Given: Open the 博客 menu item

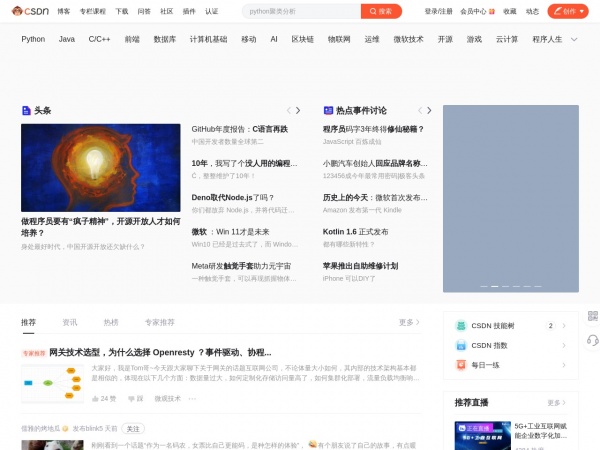Looking at the screenshot, I should 64,11.
